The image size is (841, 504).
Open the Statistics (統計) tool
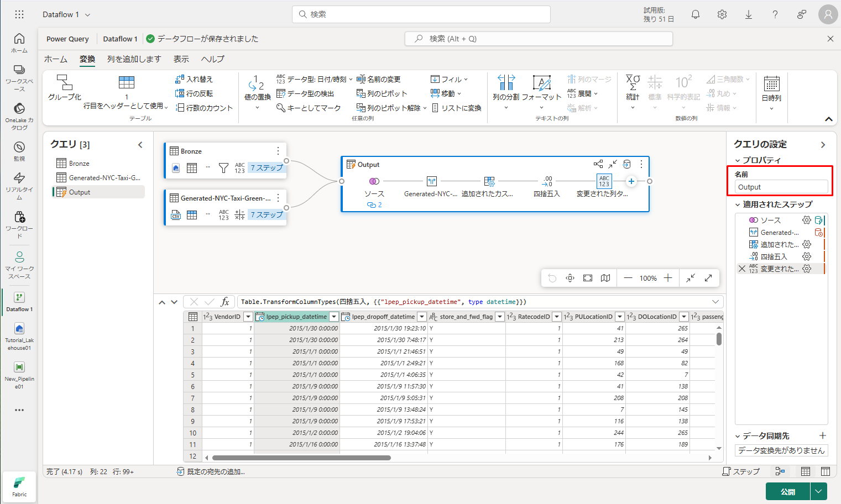(633, 83)
